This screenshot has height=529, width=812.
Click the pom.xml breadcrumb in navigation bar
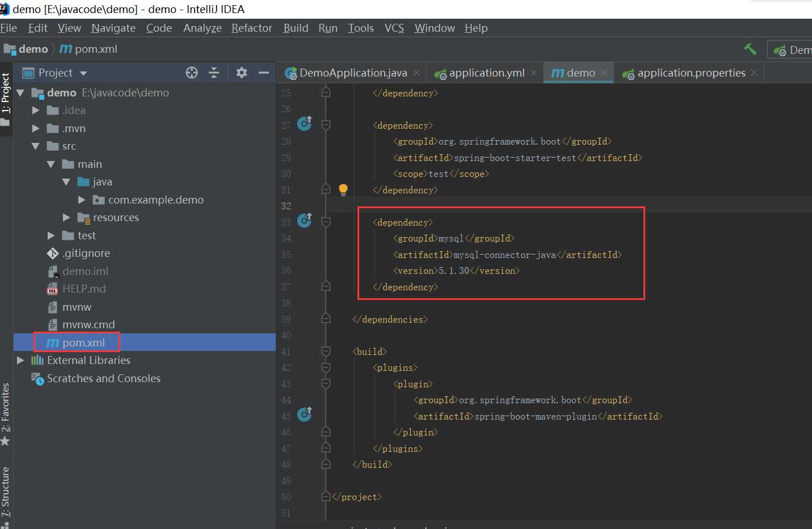pos(89,49)
